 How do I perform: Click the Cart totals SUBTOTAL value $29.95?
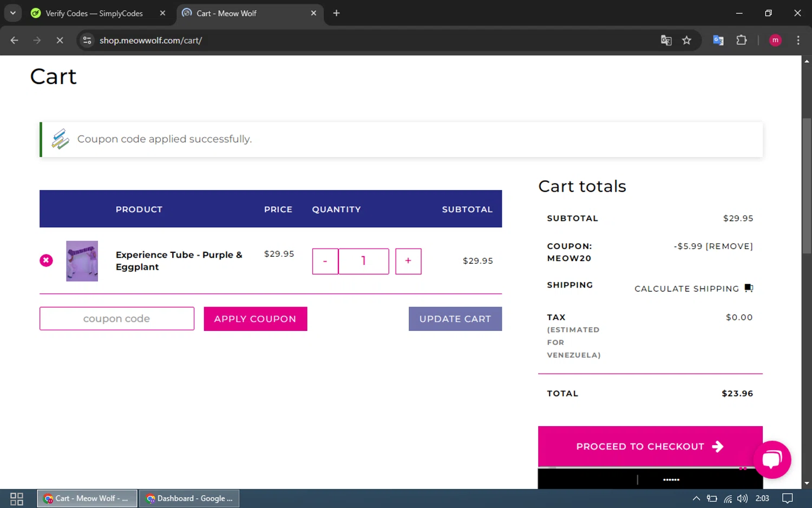pos(738,218)
